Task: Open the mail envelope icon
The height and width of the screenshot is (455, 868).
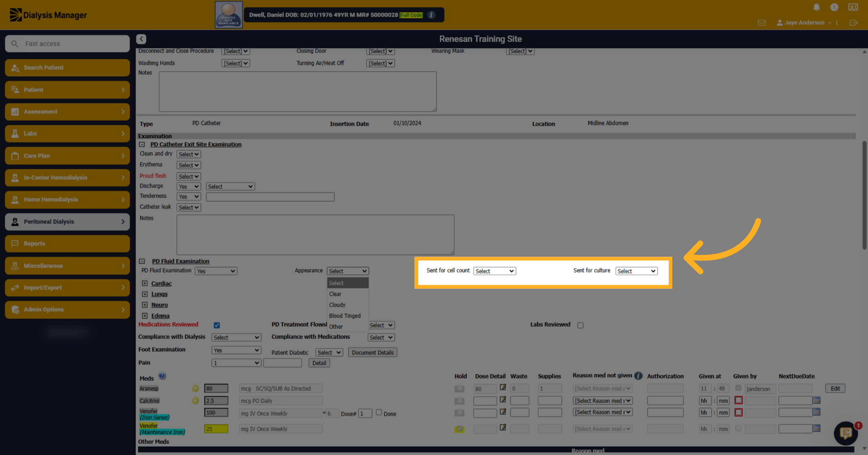Action: (761, 23)
